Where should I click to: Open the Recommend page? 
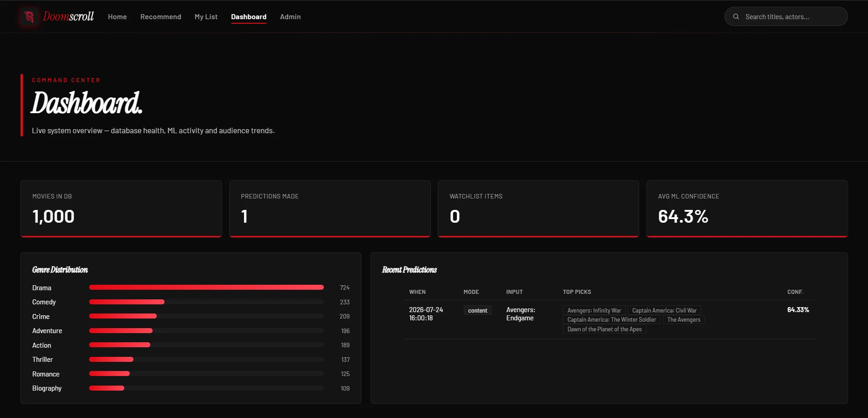coord(161,16)
